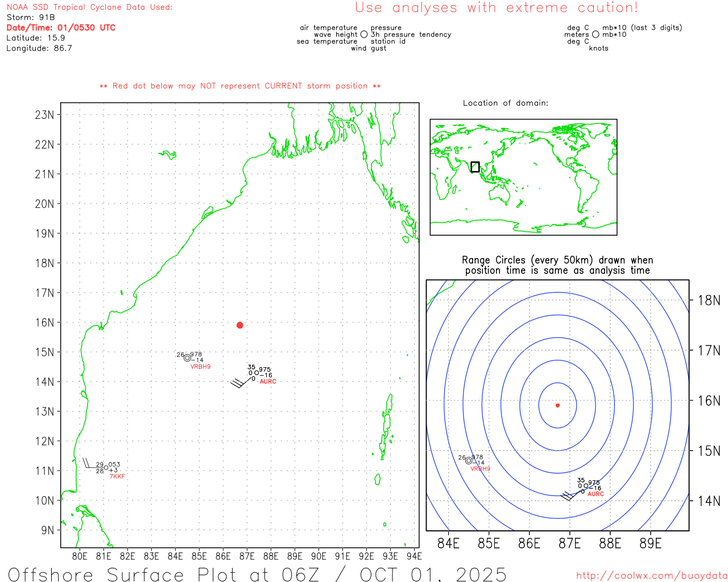Viewport: 728px width, 582px height.
Task: Click the 9N latitude label on main map
Action: (x=48, y=531)
